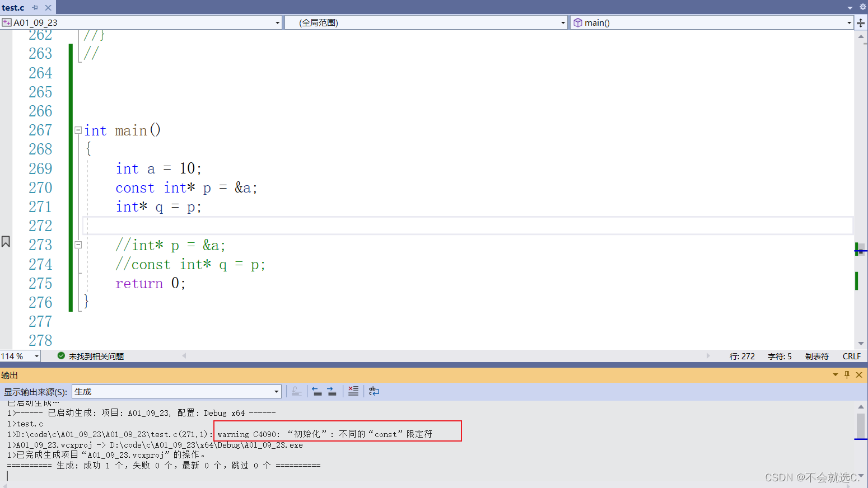Viewport: 868px width, 488px height.
Task: Open the settings gear in the title bar
Action: [862, 7]
